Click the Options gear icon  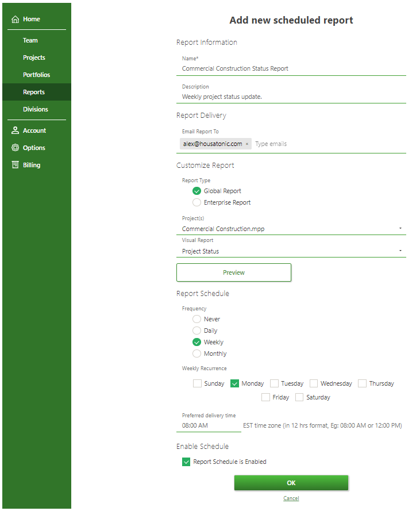click(x=16, y=148)
